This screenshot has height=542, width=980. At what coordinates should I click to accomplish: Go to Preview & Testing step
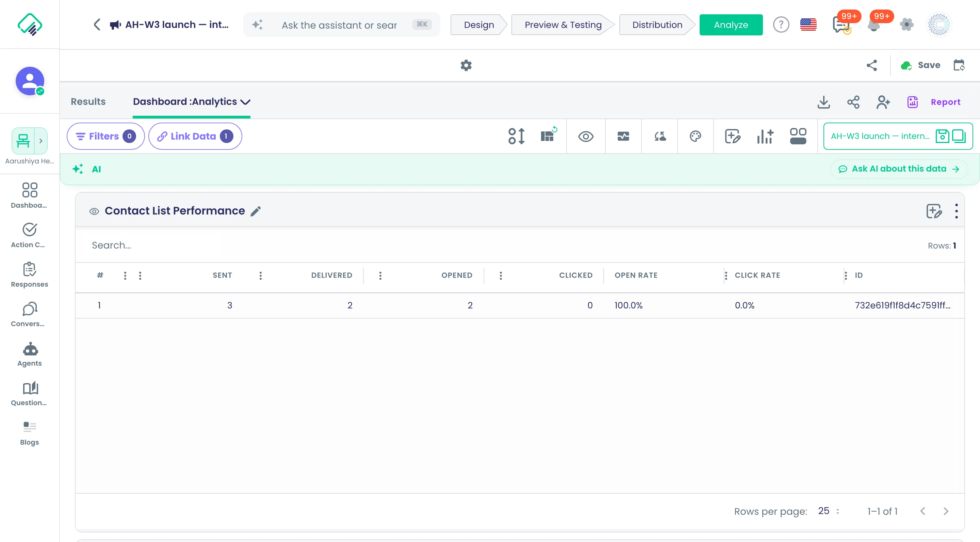pyautogui.click(x=563, y=25)
